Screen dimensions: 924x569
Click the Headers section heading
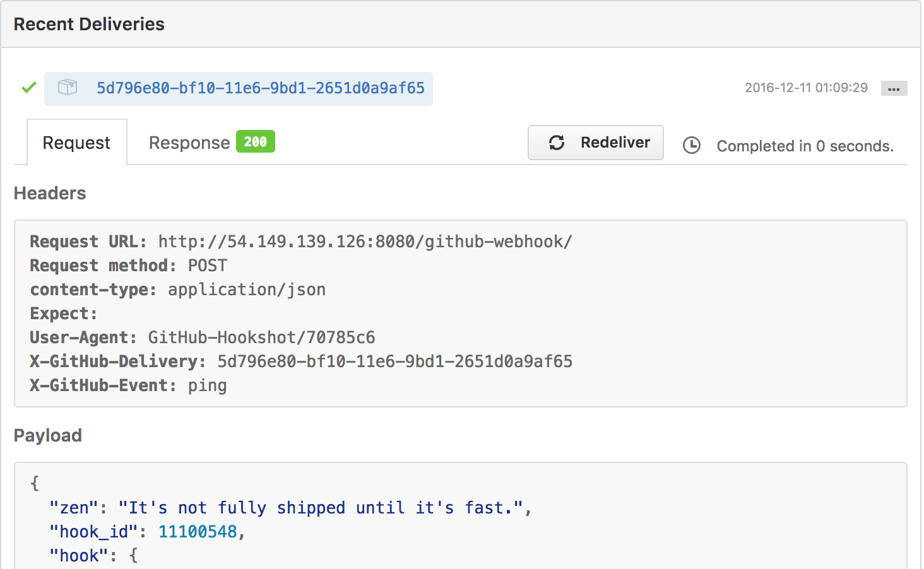(50, 193)
